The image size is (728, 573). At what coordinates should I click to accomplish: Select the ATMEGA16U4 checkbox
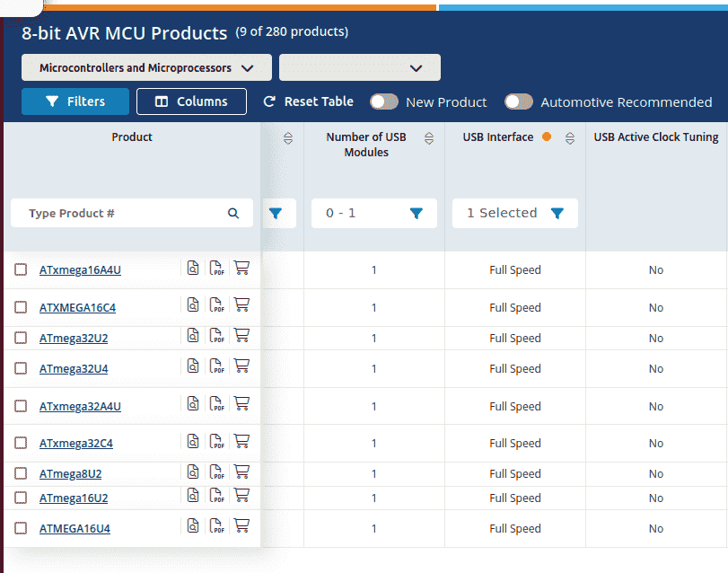click(21, 528)
